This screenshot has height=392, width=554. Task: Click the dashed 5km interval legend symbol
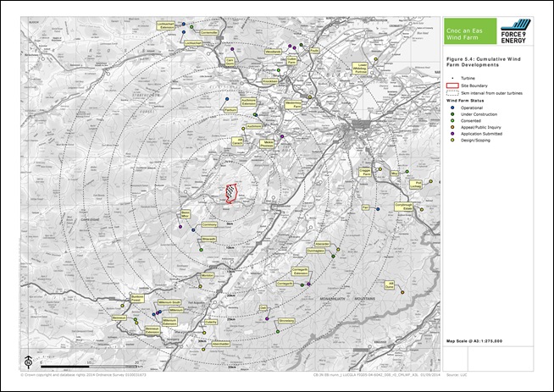[x=452, y=93]
